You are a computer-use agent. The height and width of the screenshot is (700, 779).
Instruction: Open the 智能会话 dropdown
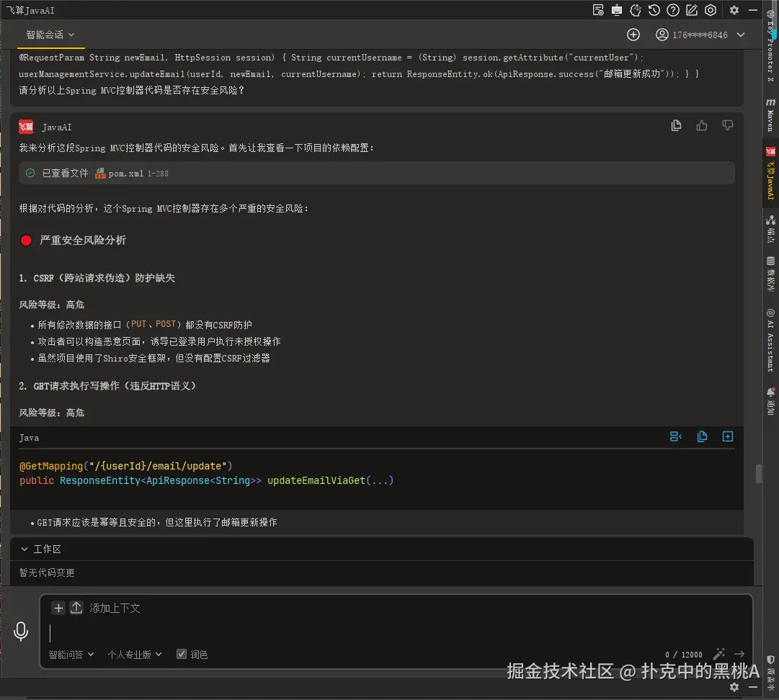tap(49, 34)
